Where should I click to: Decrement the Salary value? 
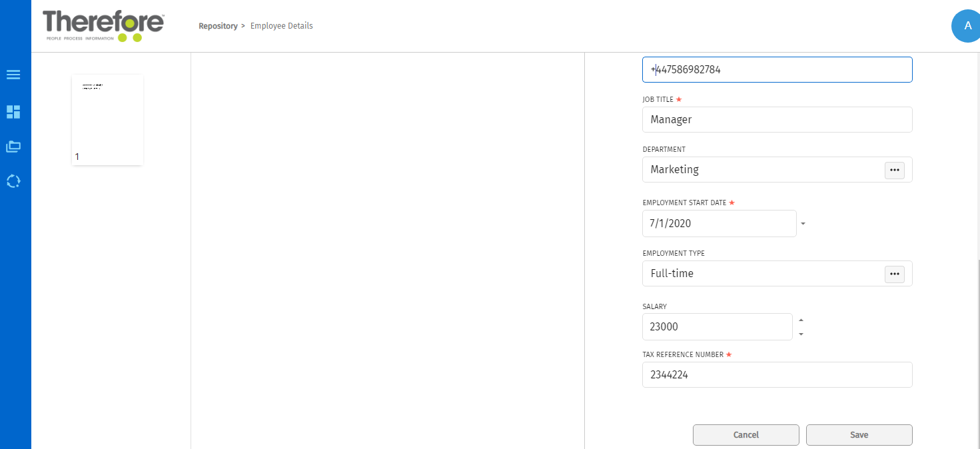[x=801, y=334]
